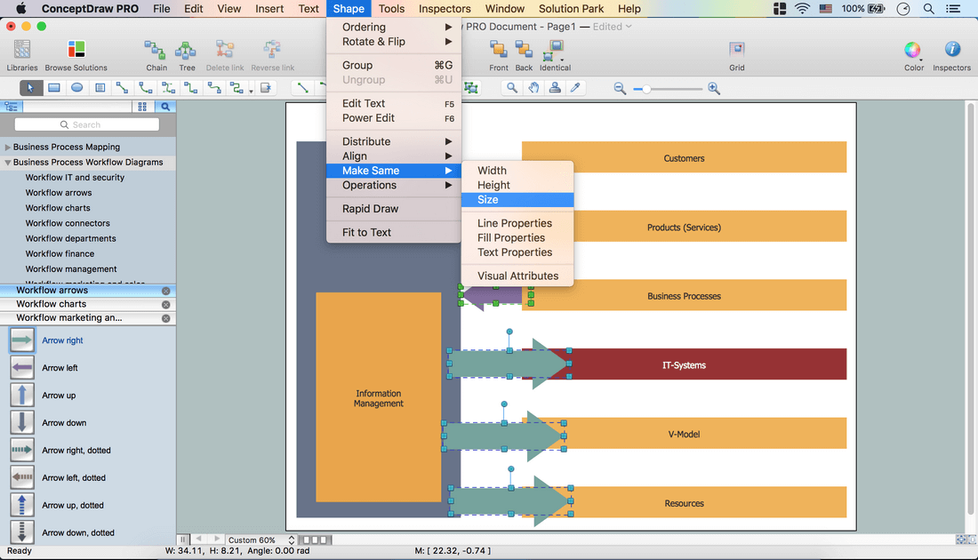Open Workflow IT and security library
Screen dimensions: 978x560
(75, 177)
